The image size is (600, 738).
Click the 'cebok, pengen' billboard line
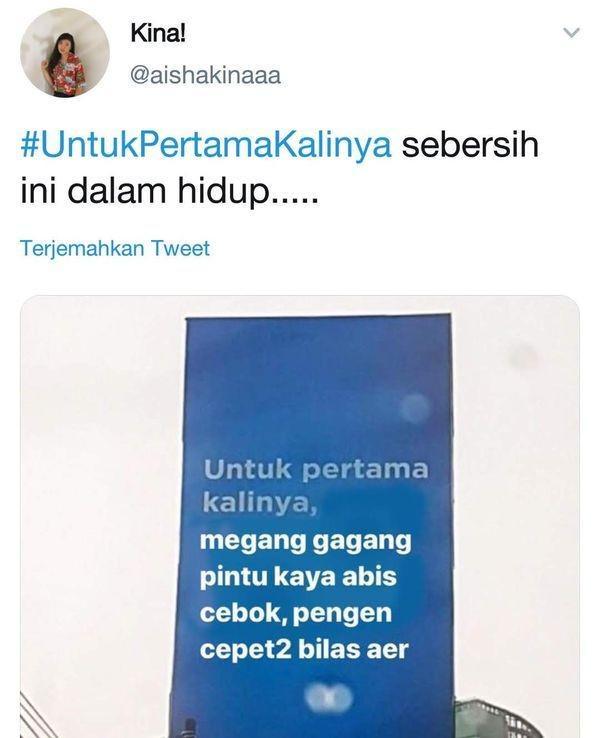pyautogui.click(x=296, y=613)
